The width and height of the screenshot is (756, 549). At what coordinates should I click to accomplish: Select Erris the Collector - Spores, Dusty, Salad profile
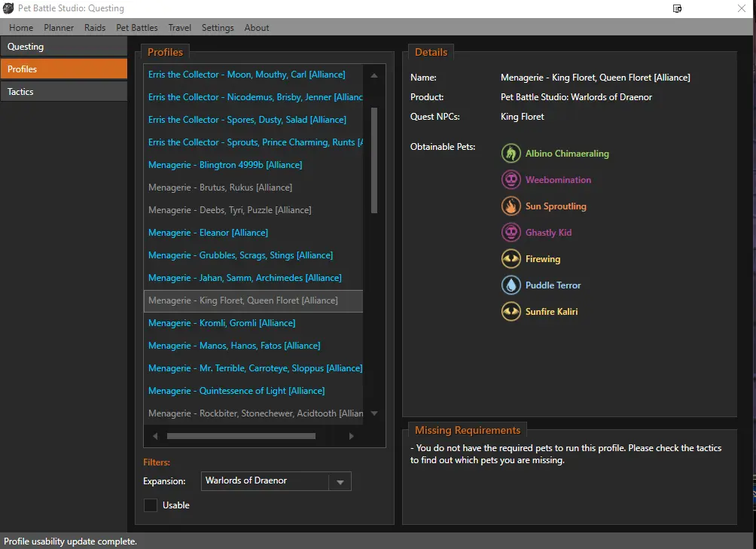tap(253, 120)
